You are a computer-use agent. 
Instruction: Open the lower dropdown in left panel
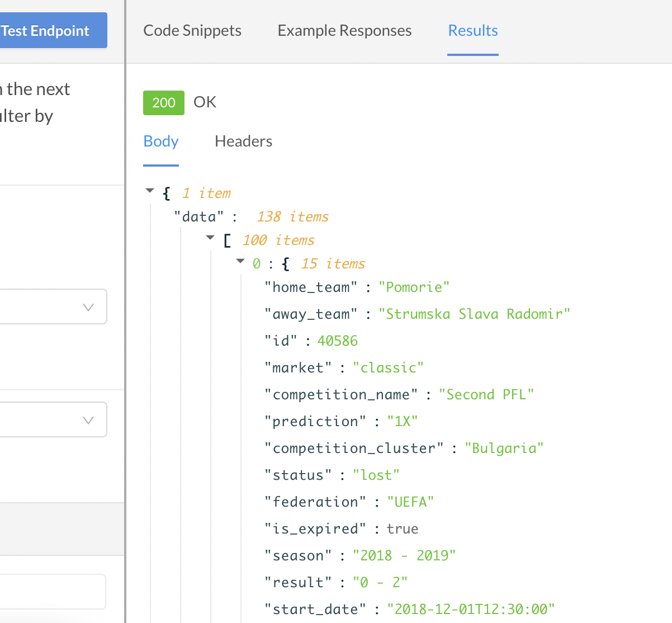pyautogui.click(x=53, y=419)
